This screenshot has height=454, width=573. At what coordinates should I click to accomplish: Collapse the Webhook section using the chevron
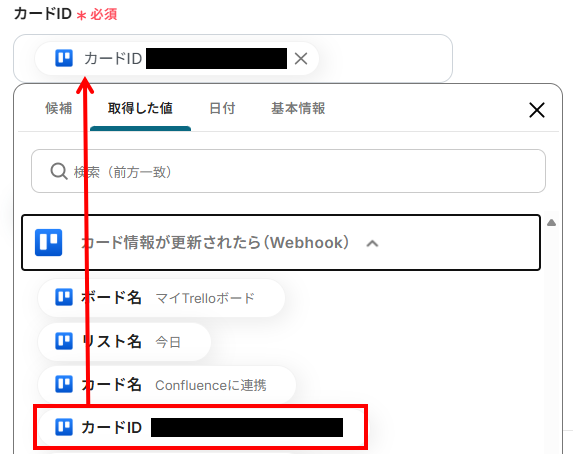(372, 243)
